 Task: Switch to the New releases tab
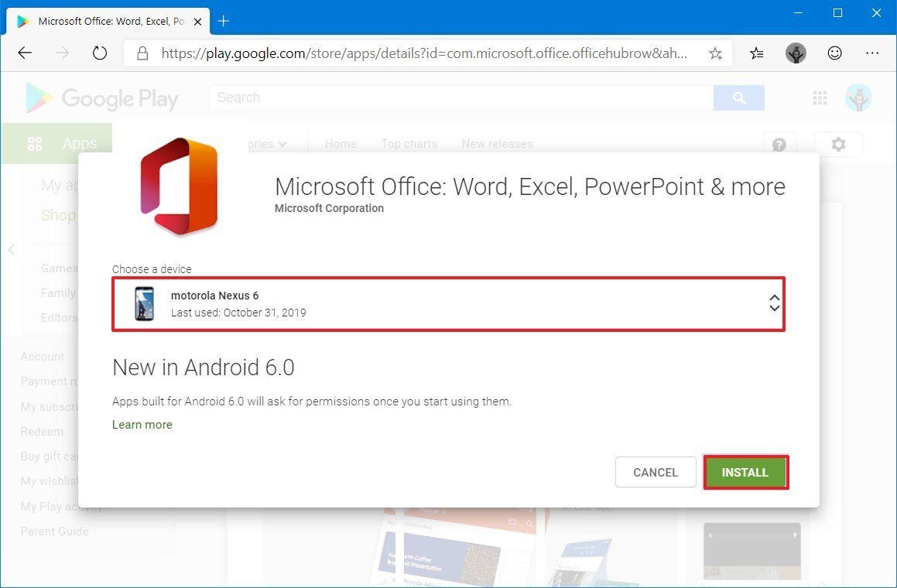496,144
